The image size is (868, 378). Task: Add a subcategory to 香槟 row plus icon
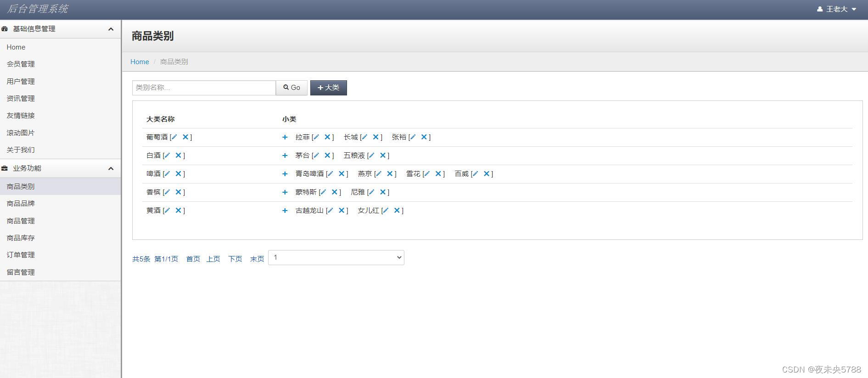[x=285, y=192]
